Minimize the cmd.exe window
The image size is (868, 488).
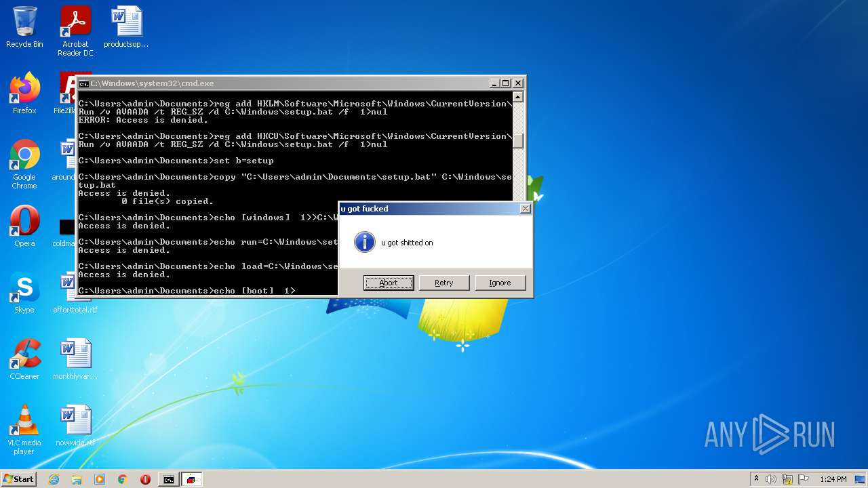[x=494, y=83]
